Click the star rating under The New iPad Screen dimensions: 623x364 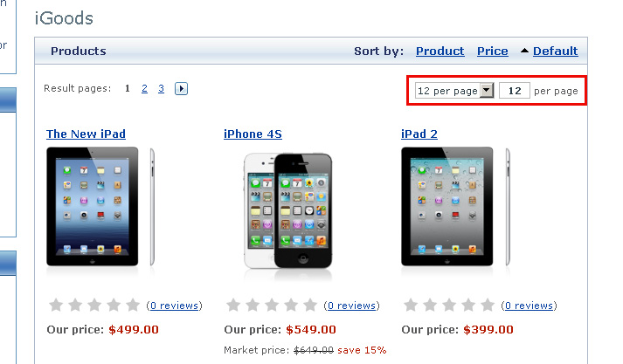point(94,306)
